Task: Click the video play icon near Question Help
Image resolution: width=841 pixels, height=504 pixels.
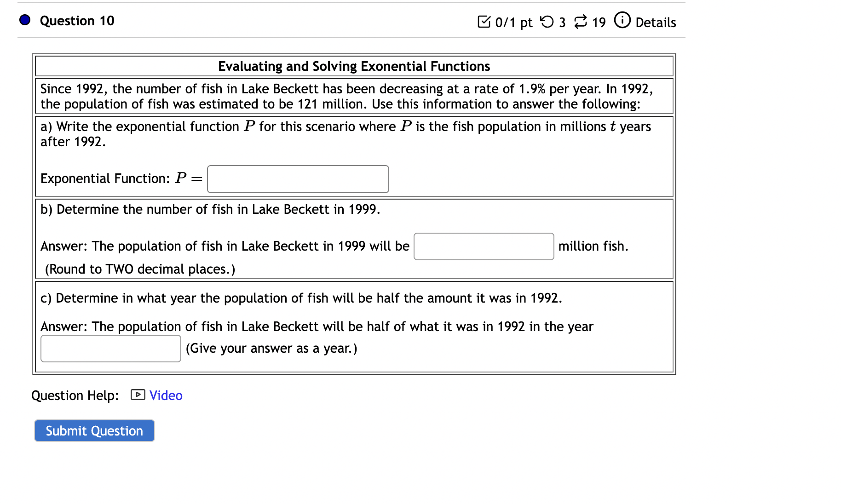Action: coord(137,395)
